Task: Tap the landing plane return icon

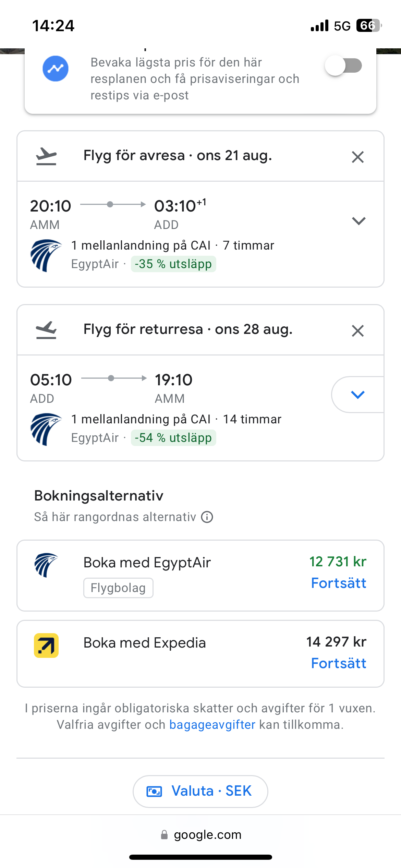Action: [x=46, y=330]
